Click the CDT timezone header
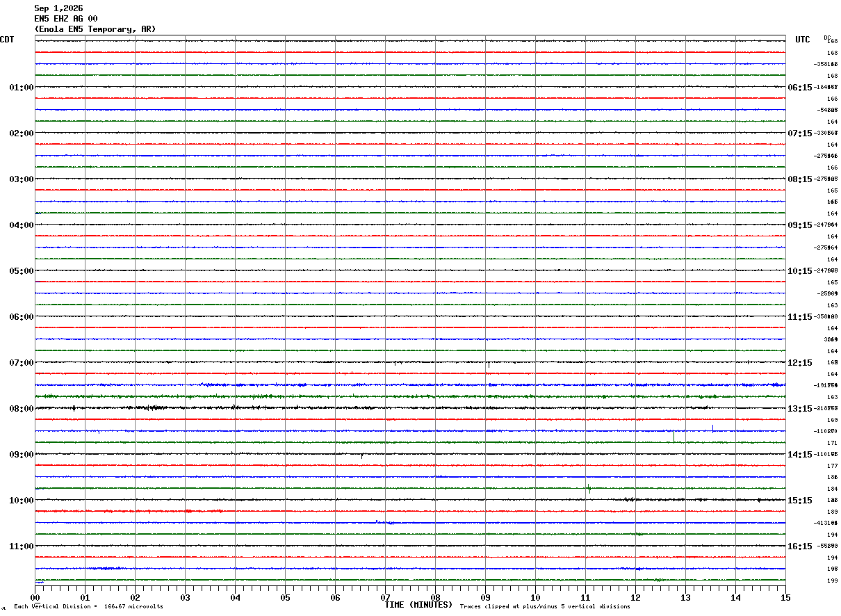This screenshot has height=616, width=841. 7,40
